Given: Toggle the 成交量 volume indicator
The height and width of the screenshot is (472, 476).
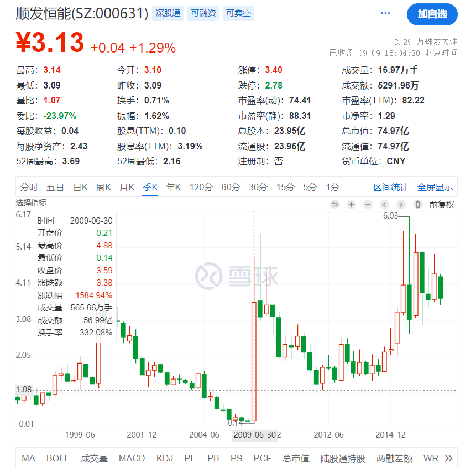Looking at the screenshot, I should [94, 458].
